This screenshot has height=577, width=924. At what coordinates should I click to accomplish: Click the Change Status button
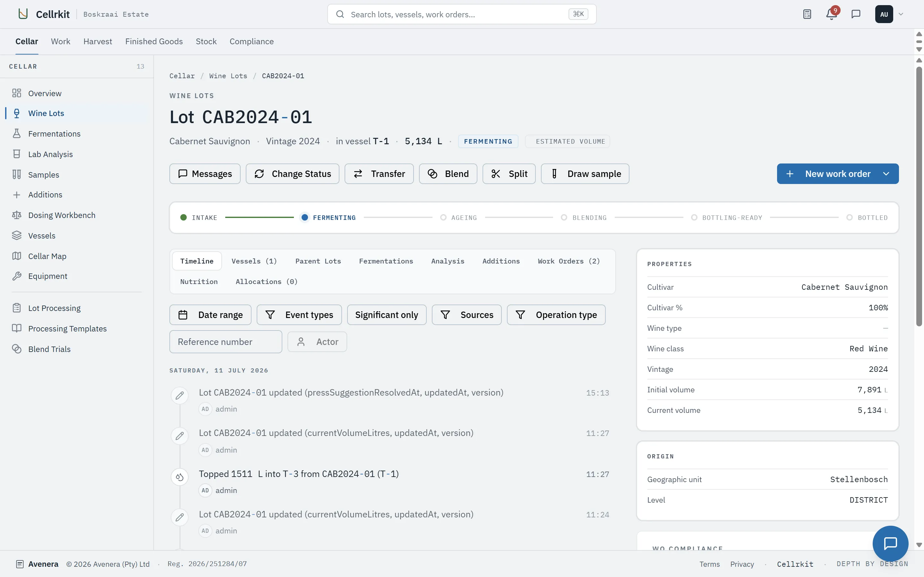click(x=293, y=174)
